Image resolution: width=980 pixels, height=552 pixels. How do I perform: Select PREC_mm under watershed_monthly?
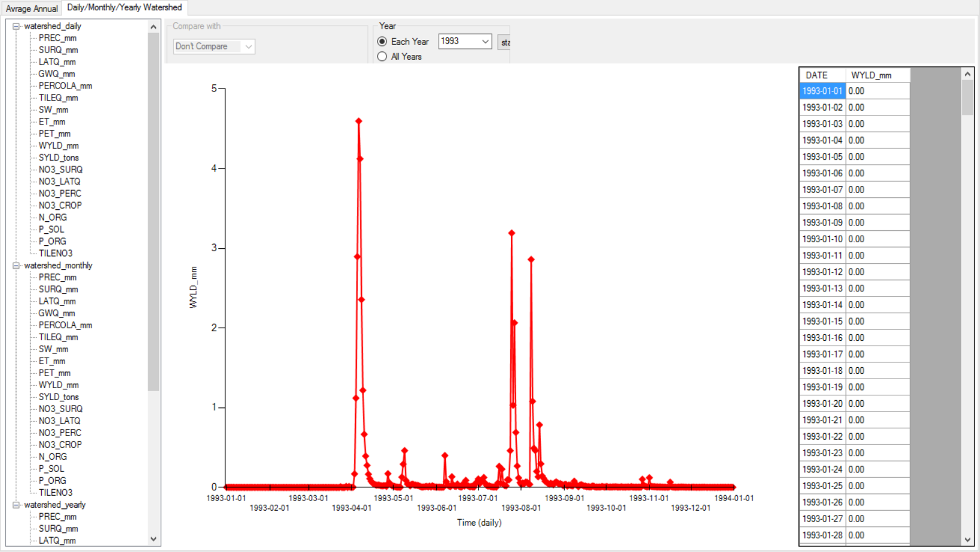pos(57,277)
